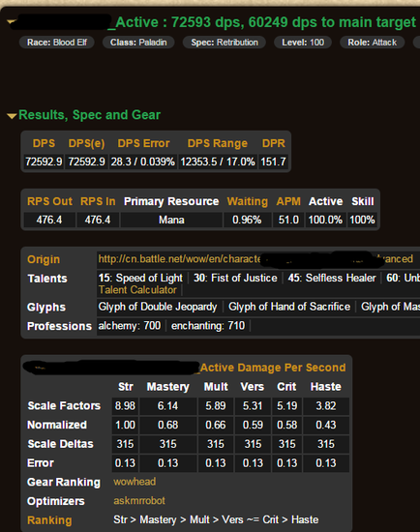Screen dimensions: 420x532
Task: Click the APM column header
Action: coord(288,201)
